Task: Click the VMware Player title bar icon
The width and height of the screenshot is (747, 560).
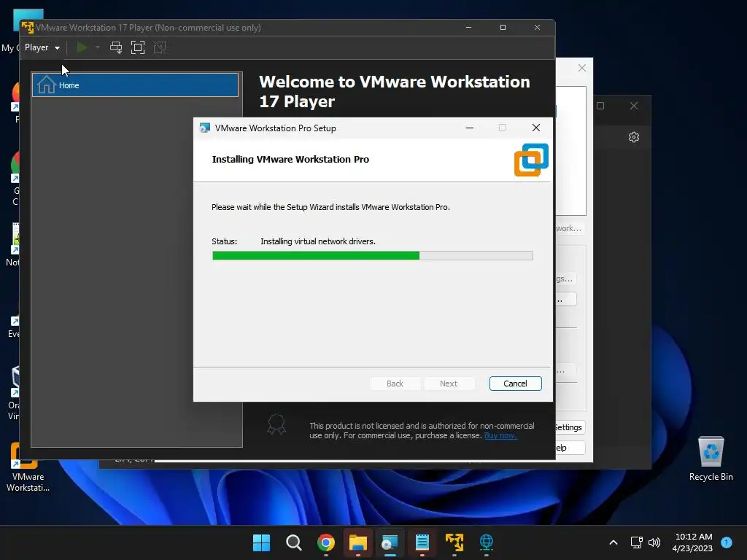Action: (28, 28)
